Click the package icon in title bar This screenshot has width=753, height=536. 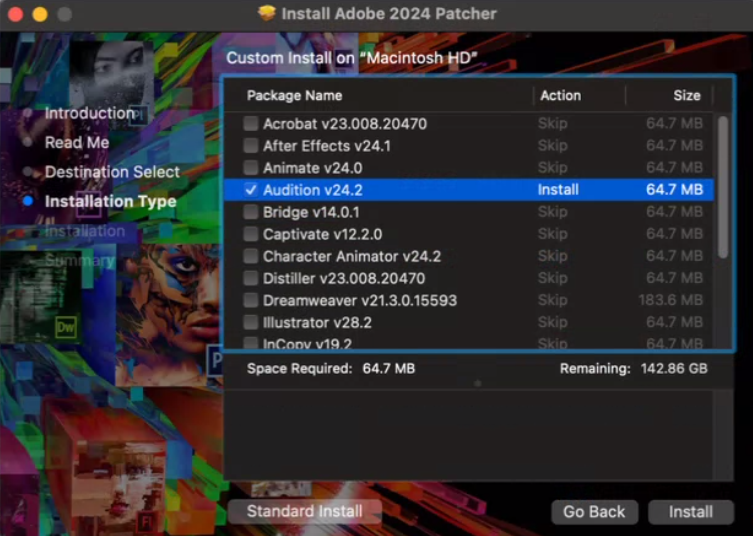pos(266,14)
